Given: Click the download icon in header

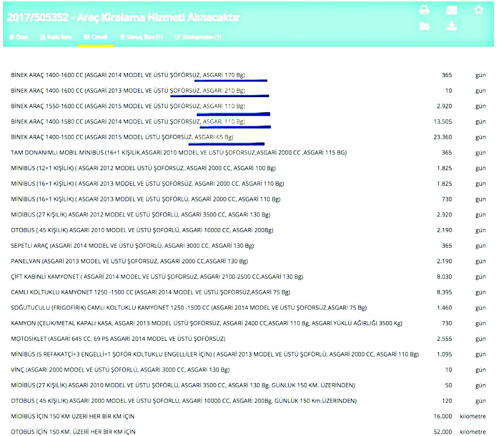Looking at the screenshot, I should pos(452,26).
